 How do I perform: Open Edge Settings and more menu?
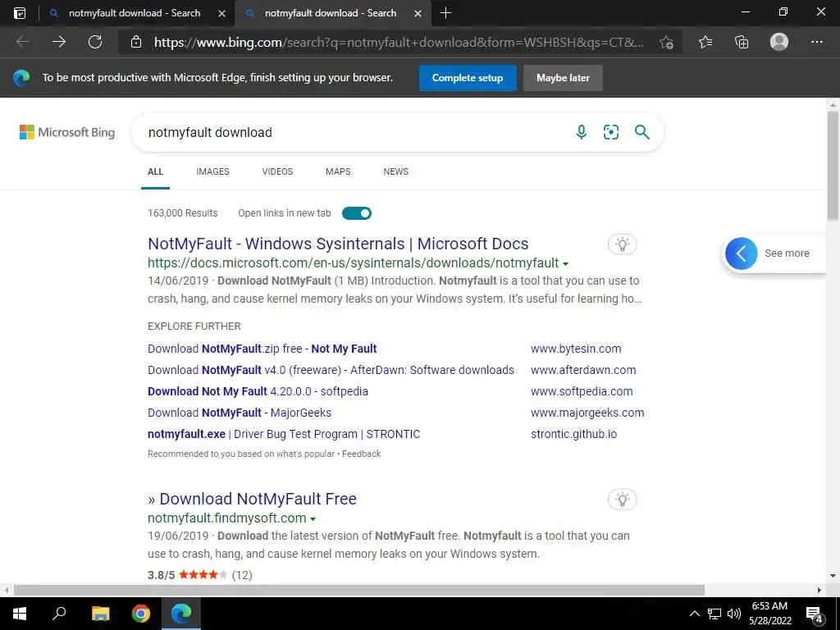(816, 42)
